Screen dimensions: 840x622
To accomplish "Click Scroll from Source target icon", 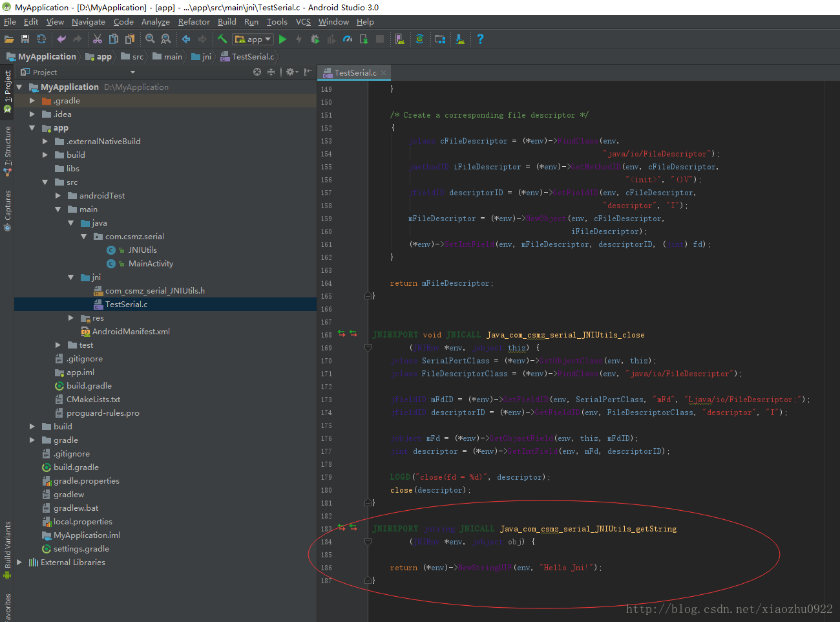I will coord(257,72).
